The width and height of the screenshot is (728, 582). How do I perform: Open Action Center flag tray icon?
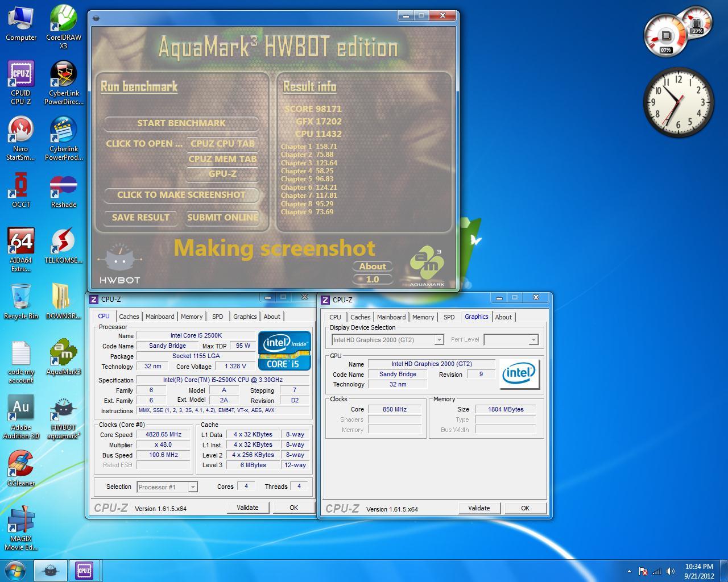643,571
